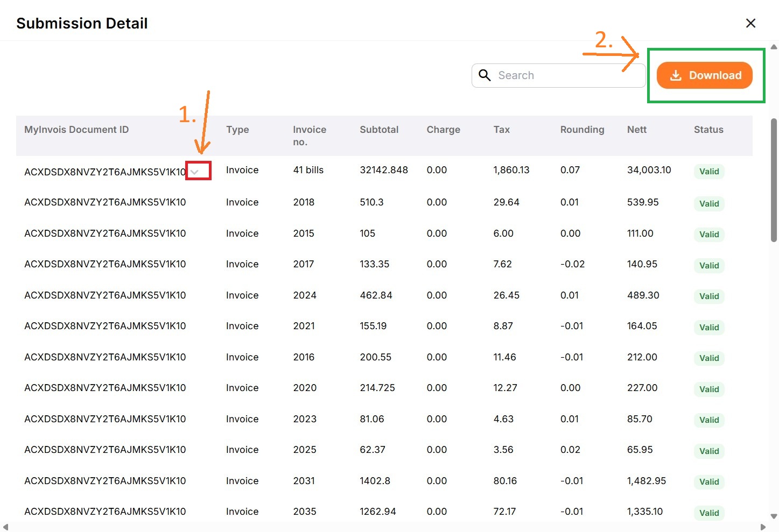Click the Valid badge on 41 bills row

708,172
